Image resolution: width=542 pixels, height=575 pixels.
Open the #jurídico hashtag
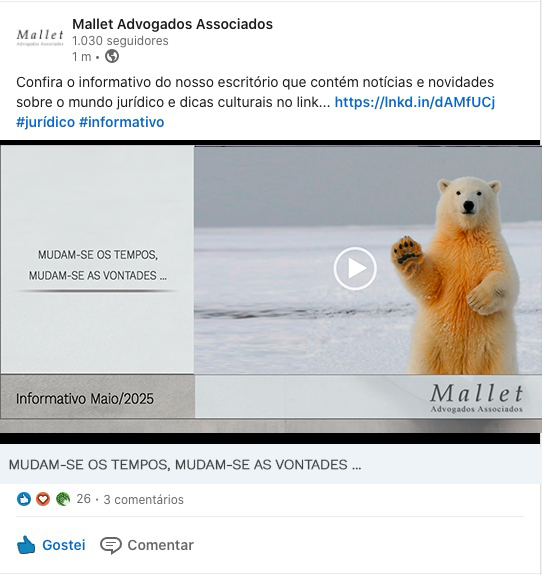[x=45, y=122]
